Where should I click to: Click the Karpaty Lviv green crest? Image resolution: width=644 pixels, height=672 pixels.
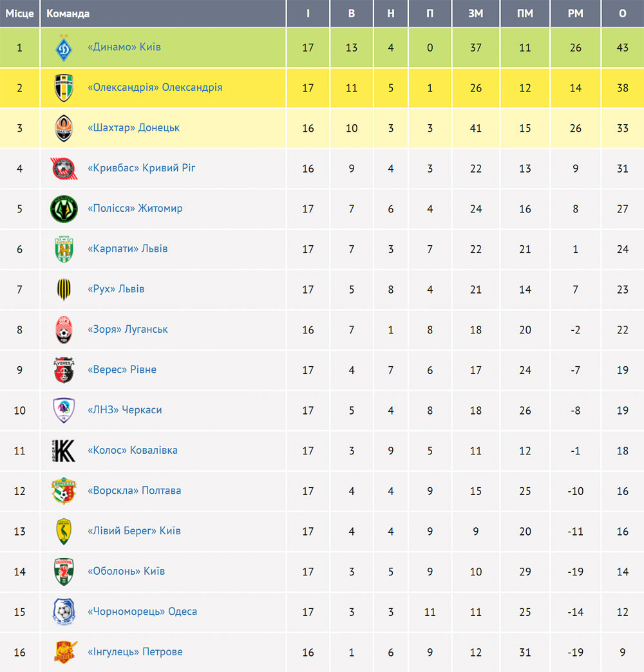coord(64,249)
